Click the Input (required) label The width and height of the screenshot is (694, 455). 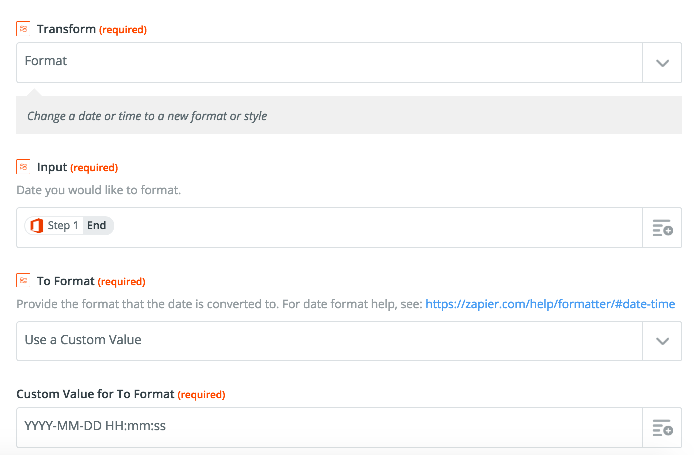pos(77,167)
